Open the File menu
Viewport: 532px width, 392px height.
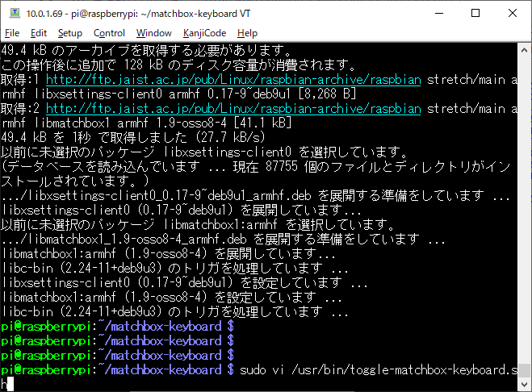click(12, 33)
